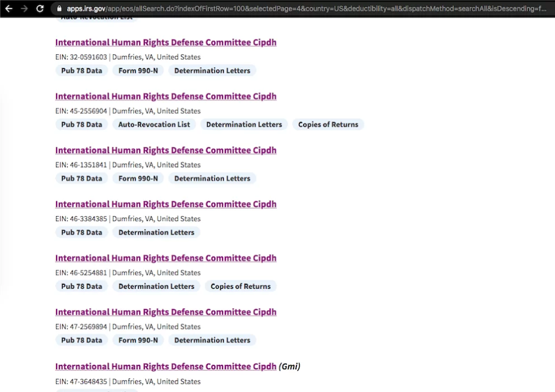Open the organization name link for EIN 46-5254881
Image resolution: width=555 pixels, height=392 pixels.
[x=165, y=258]
